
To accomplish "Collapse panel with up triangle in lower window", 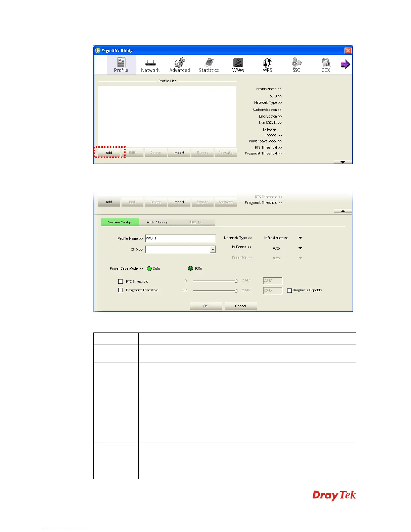I will 342,211.
